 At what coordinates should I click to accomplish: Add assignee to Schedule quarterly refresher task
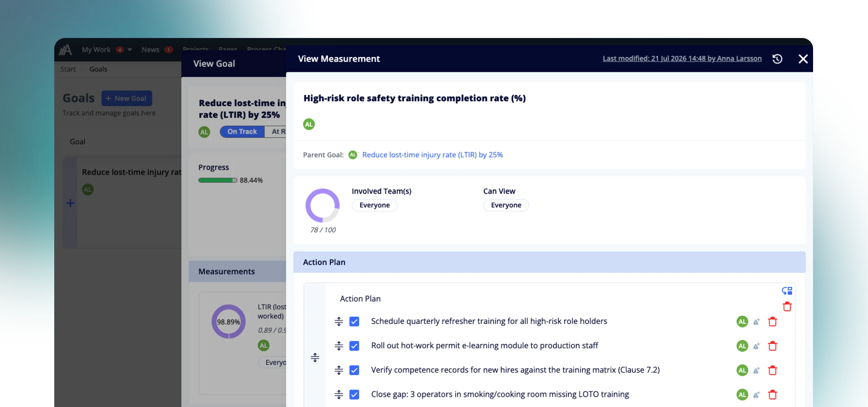[x=756, y=322]
